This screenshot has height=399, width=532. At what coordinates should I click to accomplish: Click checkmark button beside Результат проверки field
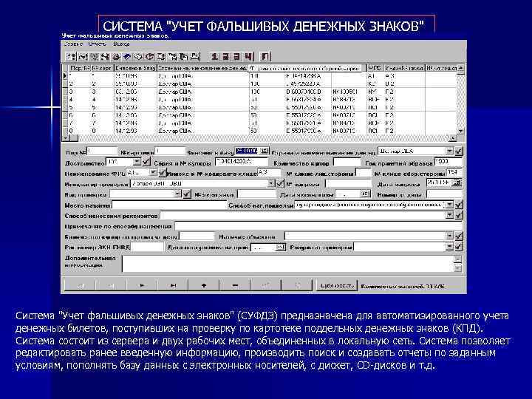(458, 247)
